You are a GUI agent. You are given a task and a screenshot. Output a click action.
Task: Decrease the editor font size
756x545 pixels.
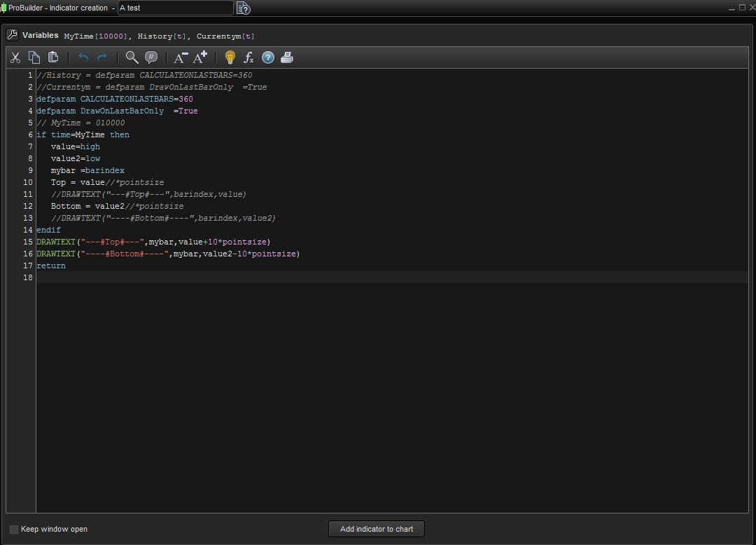tap(181, 57)
